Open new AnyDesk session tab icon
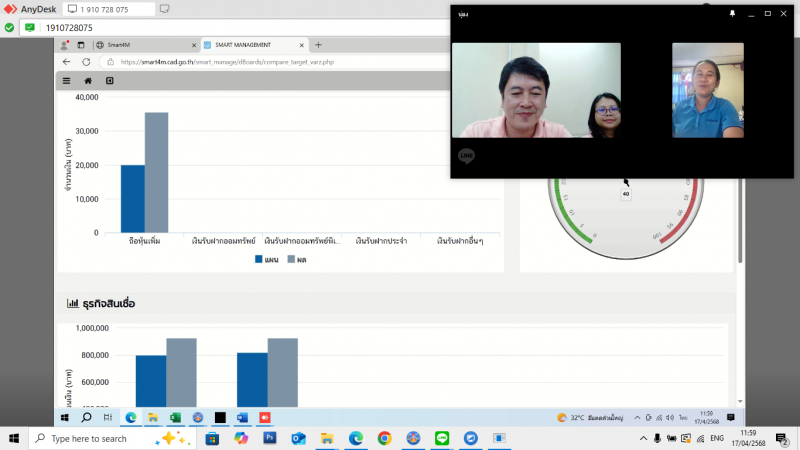800x450 pixels. pyautogui.click(x=164, y=9)
